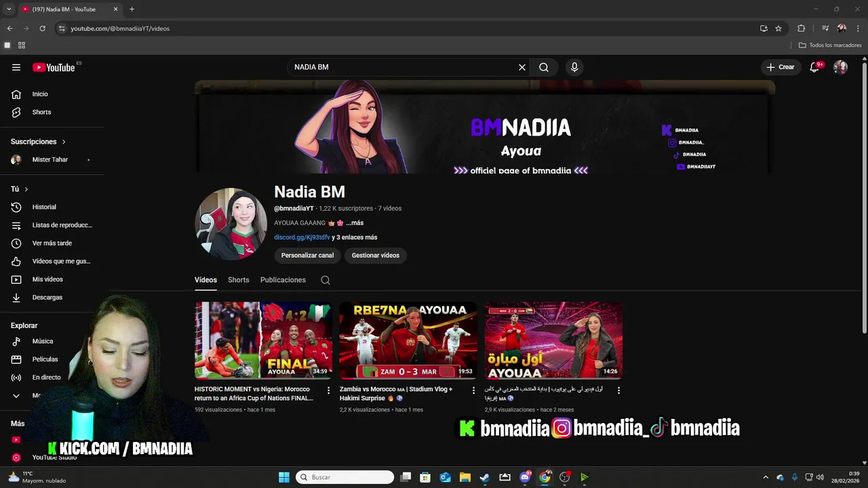Viewport: 868px width, 488px height.
Task: Open Steam from taskbar
Action: coord(485,477)
